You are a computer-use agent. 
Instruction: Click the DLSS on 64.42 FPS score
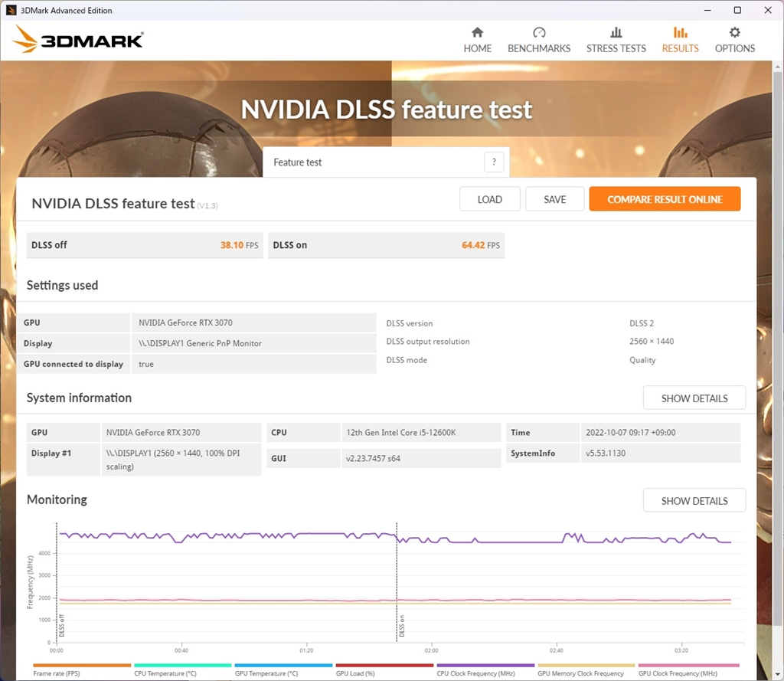click(x=386, y=245)
